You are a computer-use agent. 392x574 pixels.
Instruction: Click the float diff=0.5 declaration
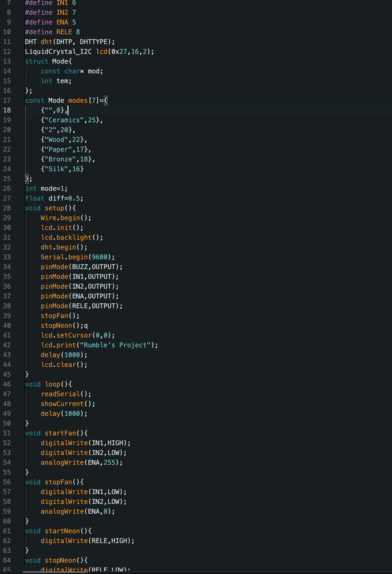tap(54, 198)
